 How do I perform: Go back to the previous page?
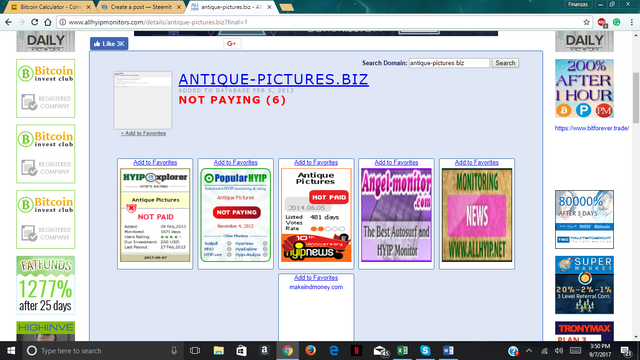tap(8, 22)
